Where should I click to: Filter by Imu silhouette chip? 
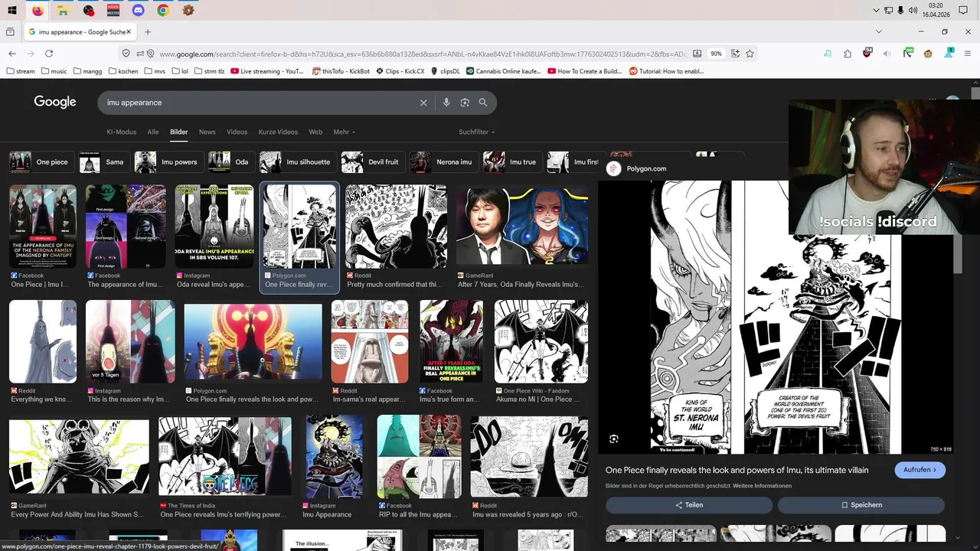tap(297, 162)
